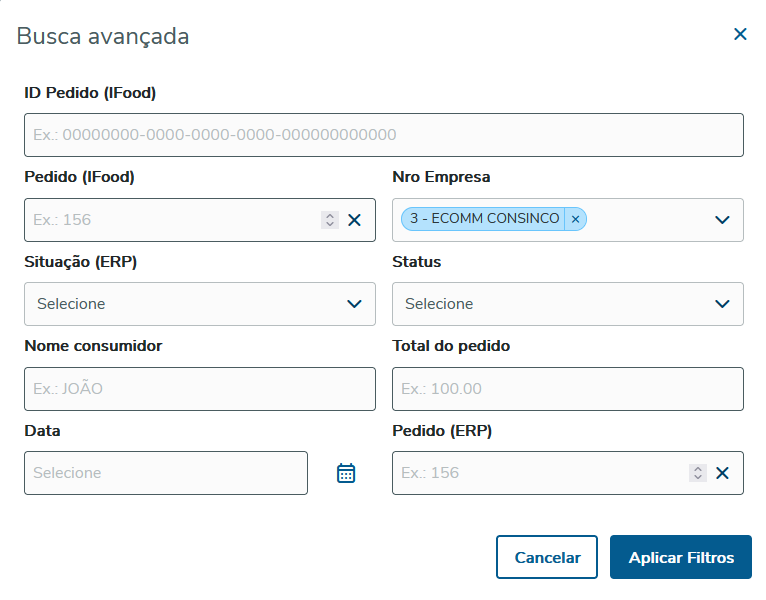Apply filters with Aplicar Filtros button
Viewport: 766px width, 600px height.
tap(681, 558)
